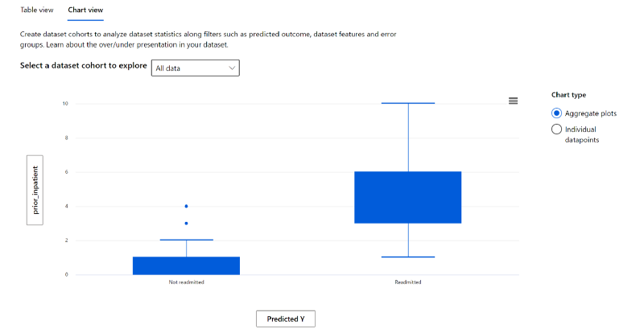Viewport: 644px width, 333px height.
Task: Click the Readmitted x-axis label
Action: point(408,282)
